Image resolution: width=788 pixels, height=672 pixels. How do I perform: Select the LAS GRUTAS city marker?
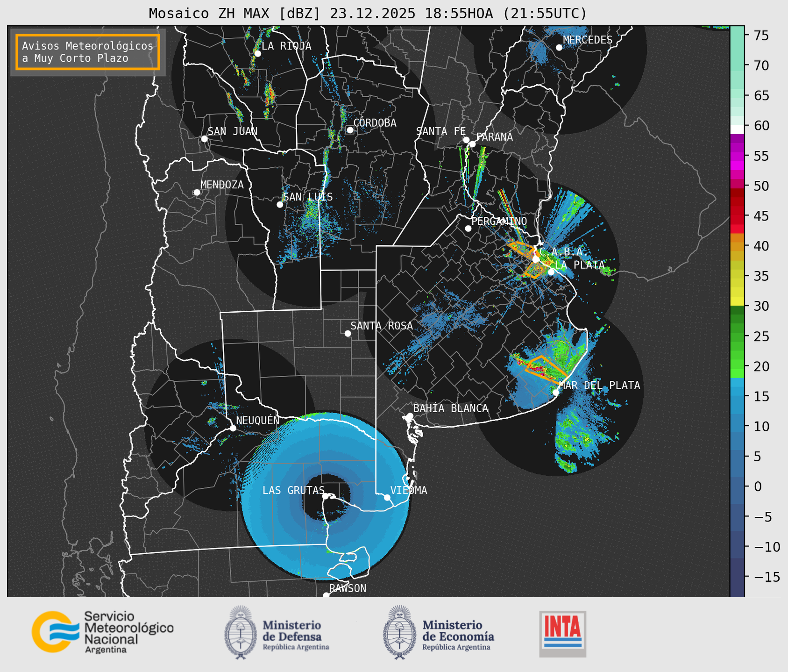pyautogui.click(x=326, y=496)
